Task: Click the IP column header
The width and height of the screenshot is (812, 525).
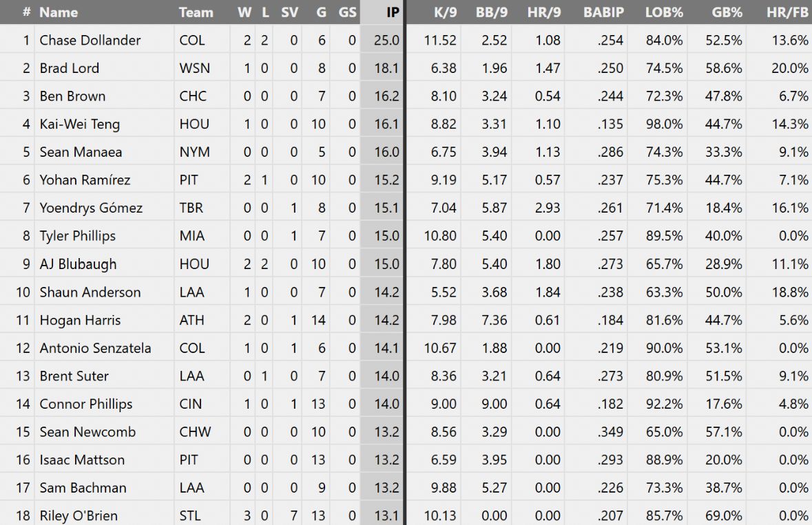Action: pyautogui.click(x=392, y=12)
